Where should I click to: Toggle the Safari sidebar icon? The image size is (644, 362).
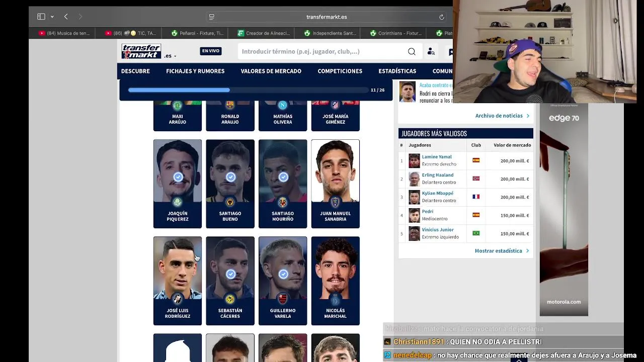(41, 17)
